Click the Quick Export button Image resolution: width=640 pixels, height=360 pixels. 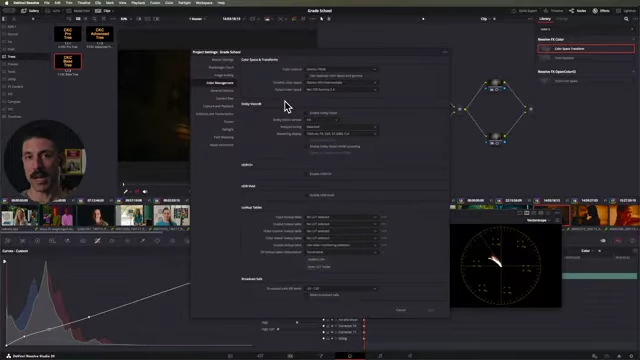coord(524,11)
